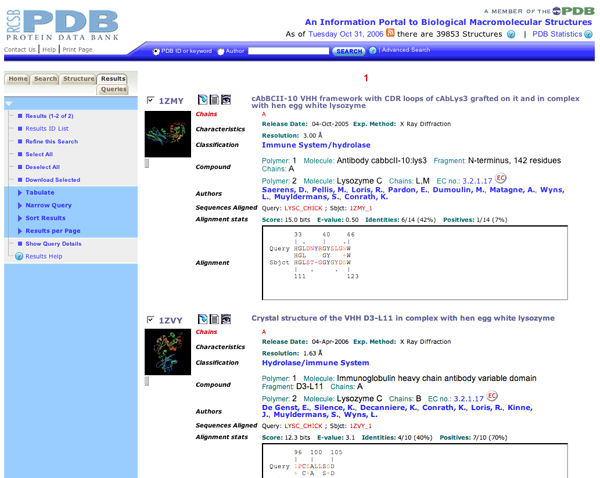Click the structure viewer icon for 1ZMY

(225, 99)
